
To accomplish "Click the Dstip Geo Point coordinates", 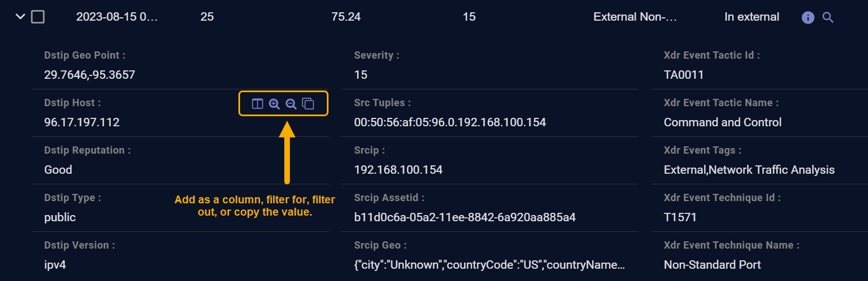I will coord(90,75).
